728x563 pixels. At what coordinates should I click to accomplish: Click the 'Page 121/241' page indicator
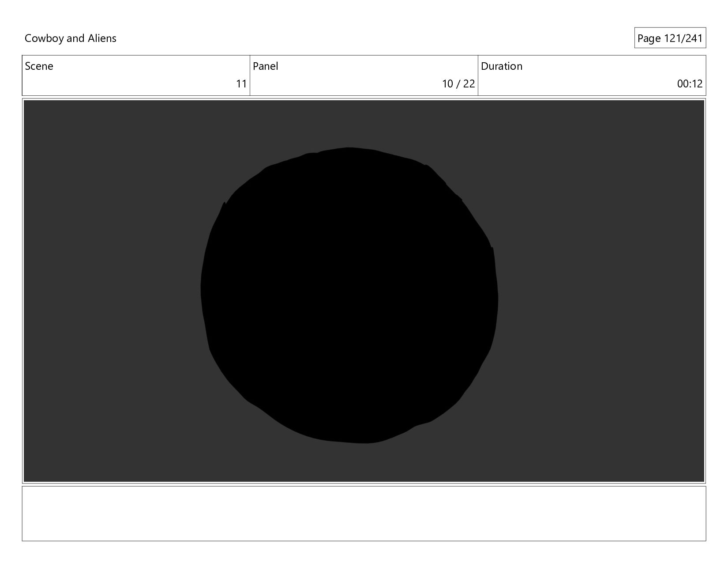(x=670, y=38)
